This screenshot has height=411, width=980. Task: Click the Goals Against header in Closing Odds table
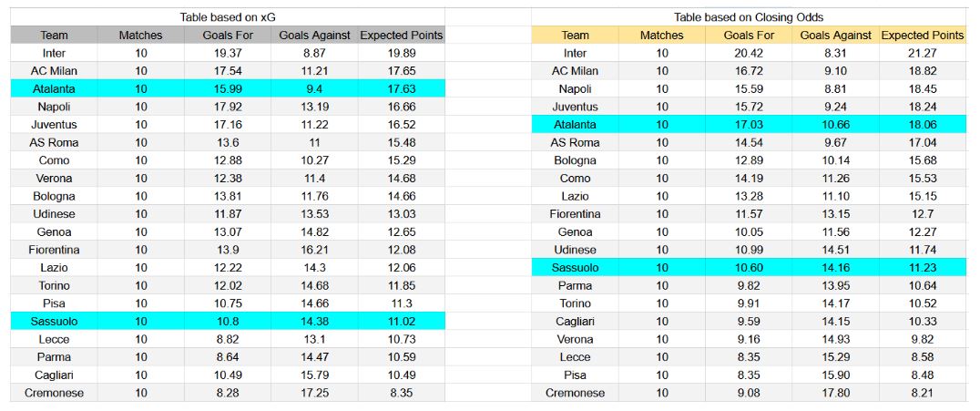coord(835,35)
